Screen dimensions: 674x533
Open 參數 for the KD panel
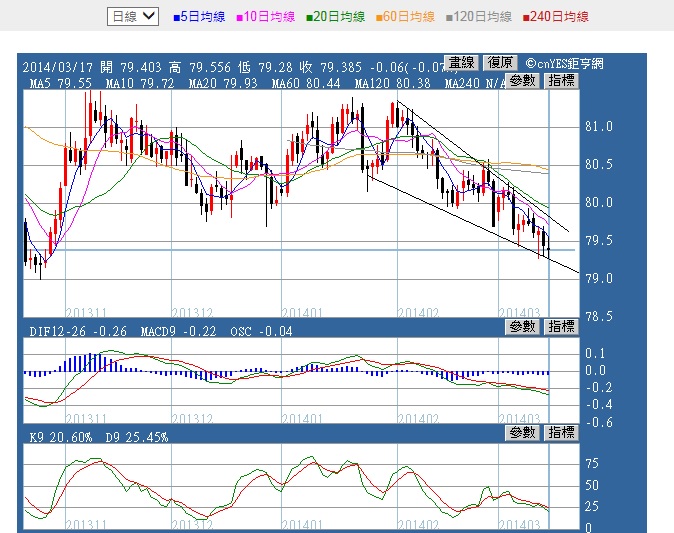522,433
